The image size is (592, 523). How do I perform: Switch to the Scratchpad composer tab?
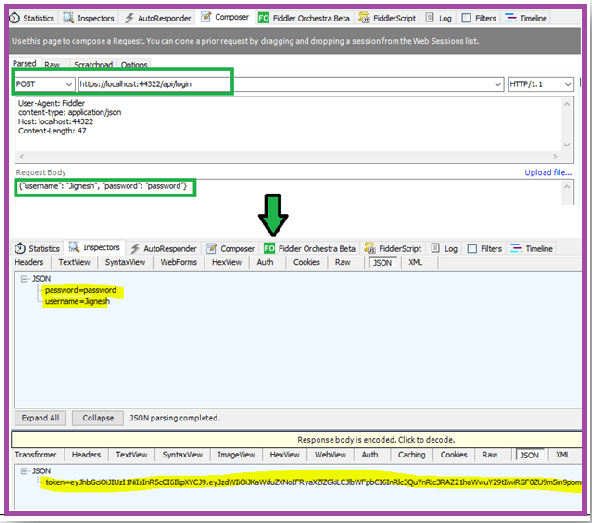[93, 65]
